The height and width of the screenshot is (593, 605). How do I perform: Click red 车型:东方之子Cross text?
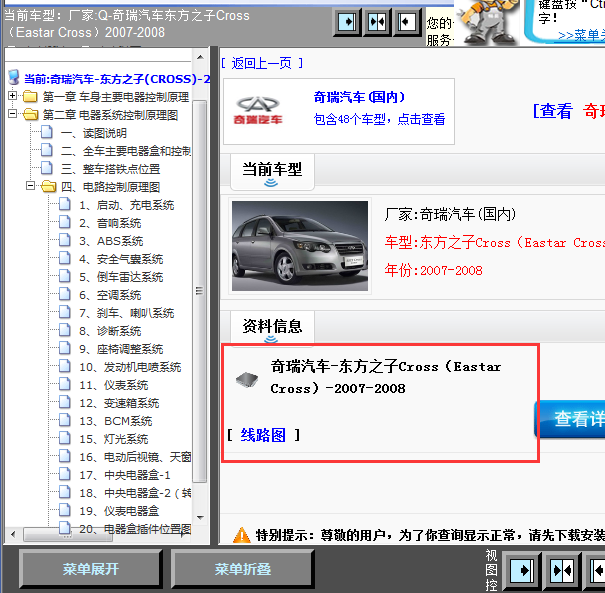pyautogui.click(x=495, y=242)
